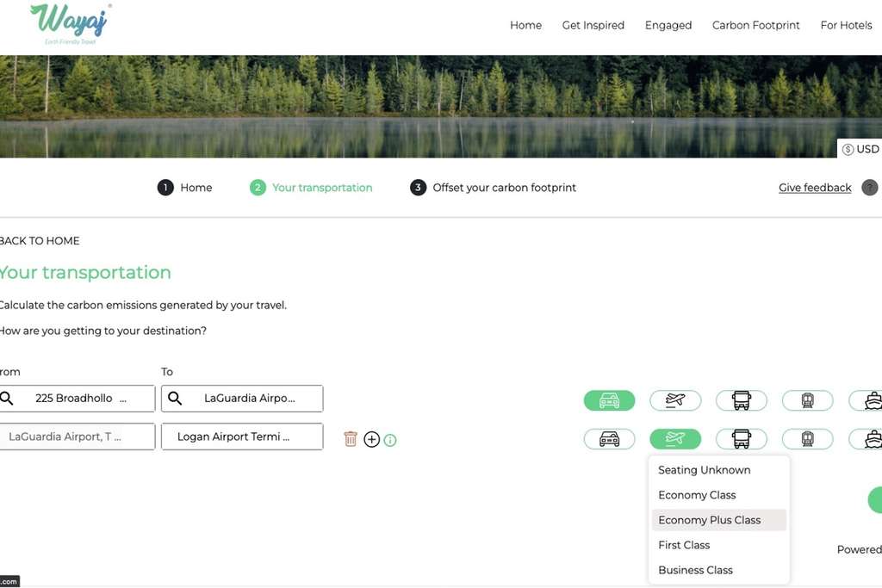Image resolution: width=882 pixels, height=588 pixels.
Task: Switch to the Carbon Footprint menu item
Action: 755,25
